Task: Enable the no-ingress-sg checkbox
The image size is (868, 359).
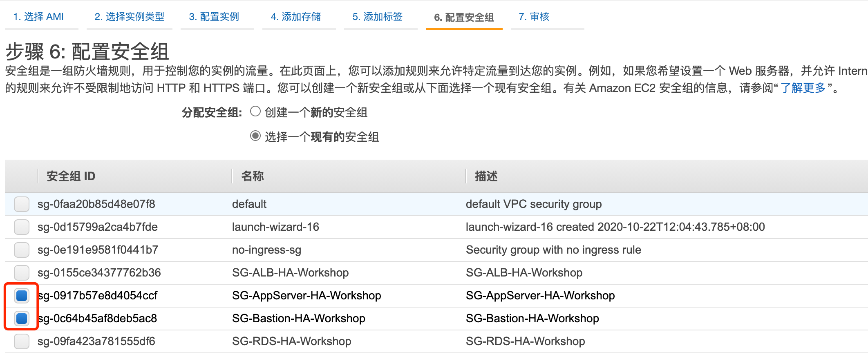Action: pos(22,250)
